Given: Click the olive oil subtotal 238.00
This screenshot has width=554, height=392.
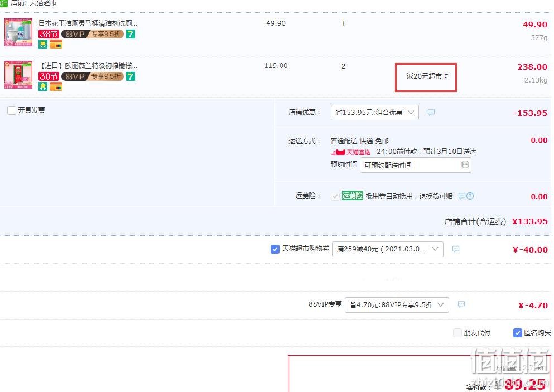Looking at the screenshot, I should pyautogui.click(x=532, y=67).
